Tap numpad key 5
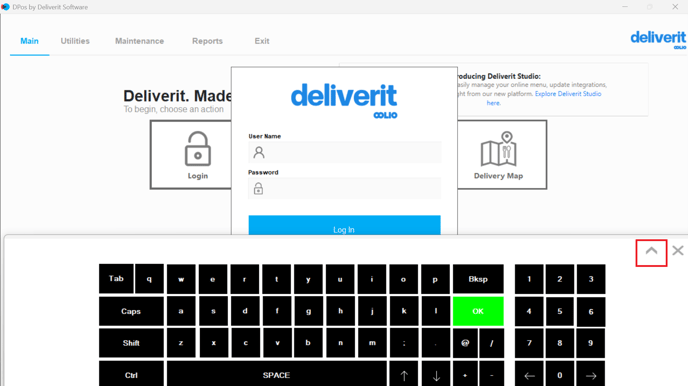The image size is (688, 386). (560, 311)
